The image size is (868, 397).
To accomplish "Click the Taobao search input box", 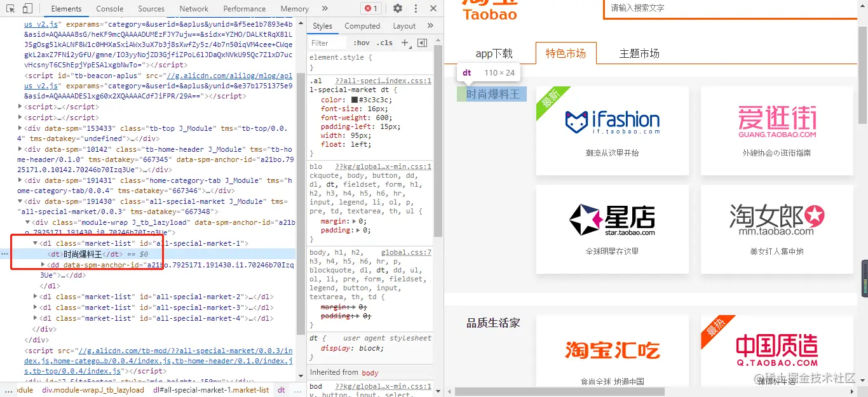I will click(729, 8).
